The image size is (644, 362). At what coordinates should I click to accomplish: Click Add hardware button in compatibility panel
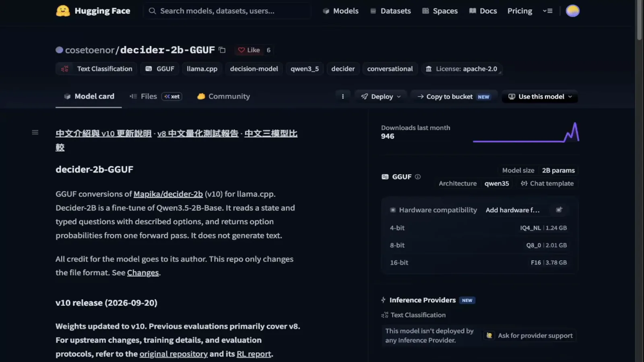(512, 210)
